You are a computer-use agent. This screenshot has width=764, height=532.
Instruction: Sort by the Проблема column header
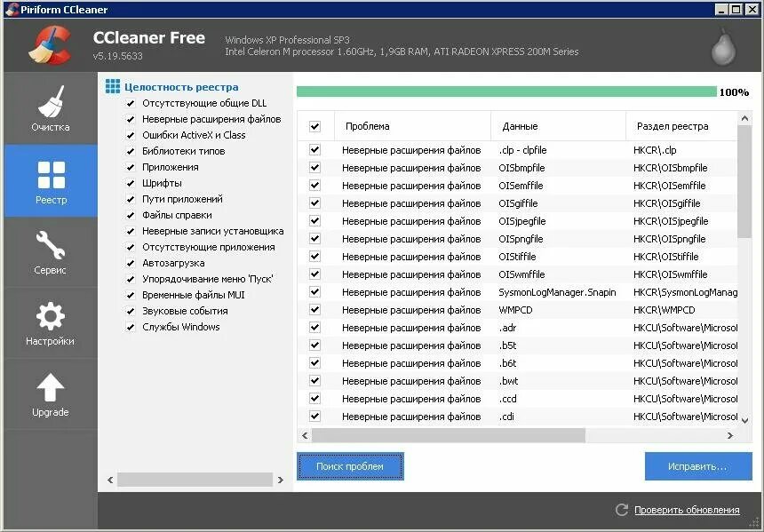[x=413, y=126]
